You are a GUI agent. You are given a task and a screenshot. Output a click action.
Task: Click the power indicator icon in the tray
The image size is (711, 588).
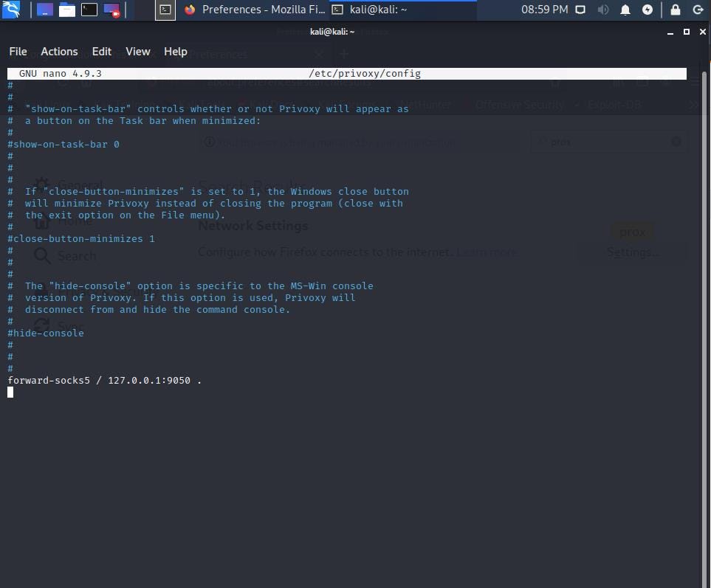[647, 10]
